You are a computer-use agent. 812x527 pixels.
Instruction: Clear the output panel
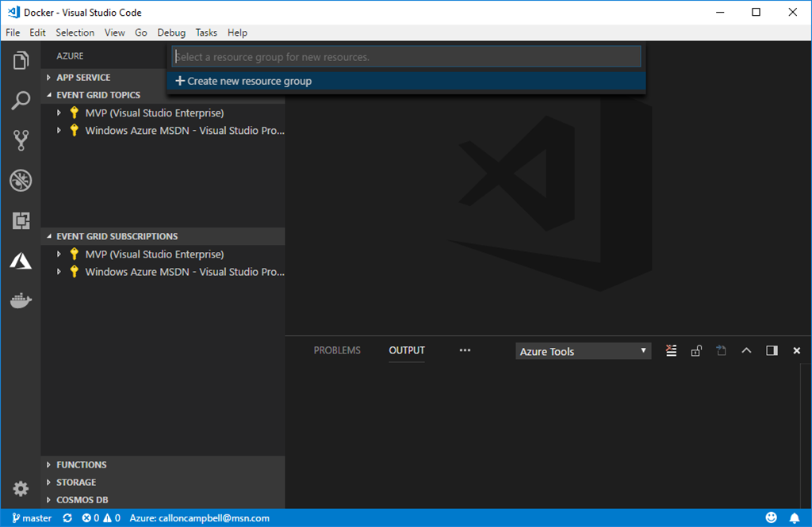point(671,351)
